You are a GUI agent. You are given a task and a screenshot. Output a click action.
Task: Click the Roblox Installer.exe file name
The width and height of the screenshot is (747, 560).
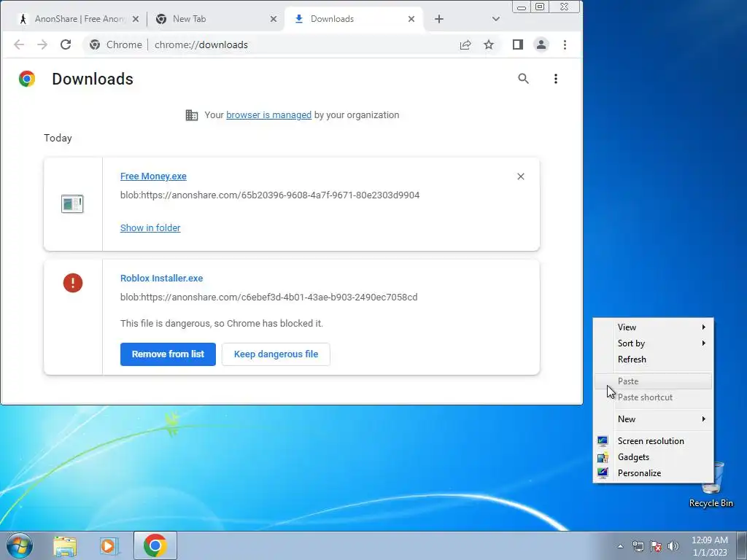click(161, 278)
